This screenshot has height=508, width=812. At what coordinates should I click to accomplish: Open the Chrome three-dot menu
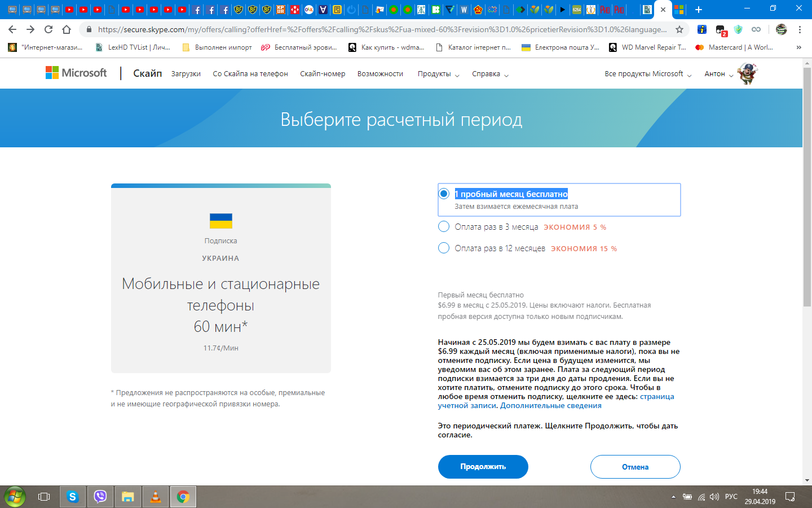tap(800, 29)
